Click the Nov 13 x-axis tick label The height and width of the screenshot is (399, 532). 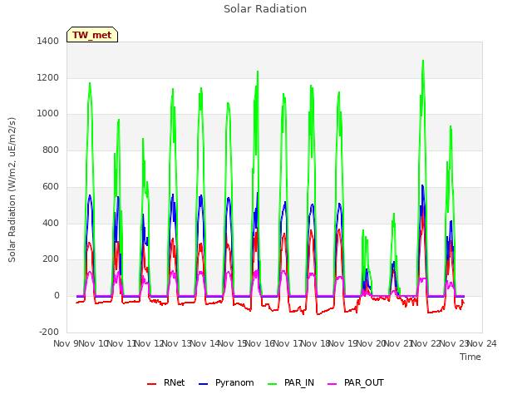[x=177, y=343]
